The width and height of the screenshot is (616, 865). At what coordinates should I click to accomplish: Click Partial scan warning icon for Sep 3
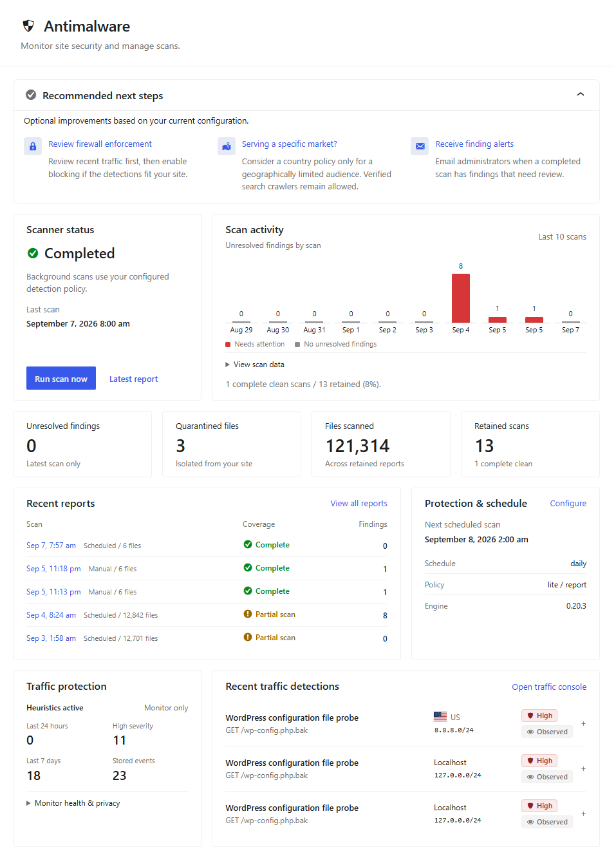pos(248,637)
